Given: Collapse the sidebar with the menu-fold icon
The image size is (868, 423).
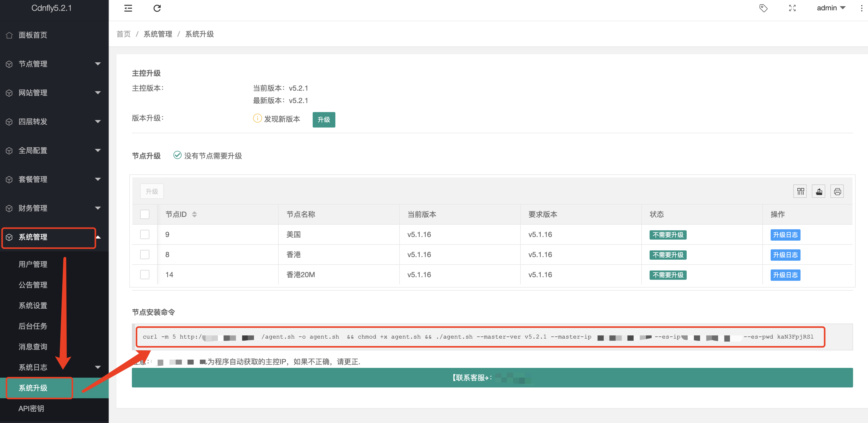Looking at the screenshot, I should [128, 8].
